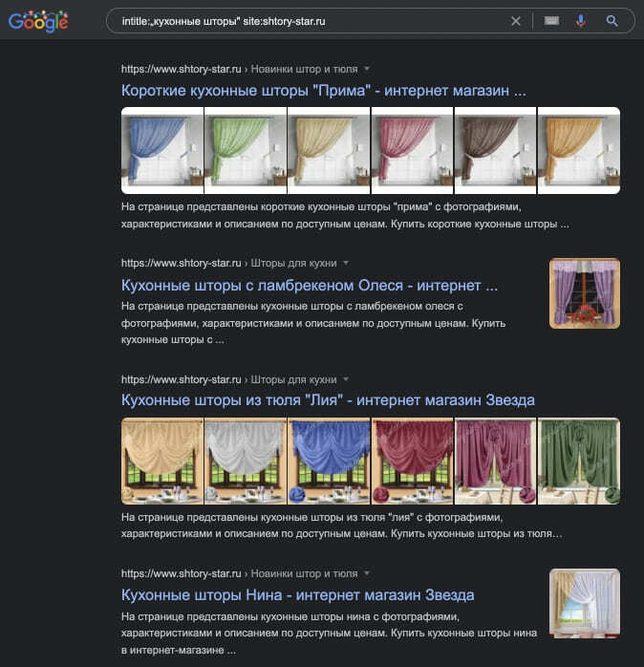This screenshot has height=667, width=644.
Task: Open the on-screen keyboard icon
Action: pos(551,20)
